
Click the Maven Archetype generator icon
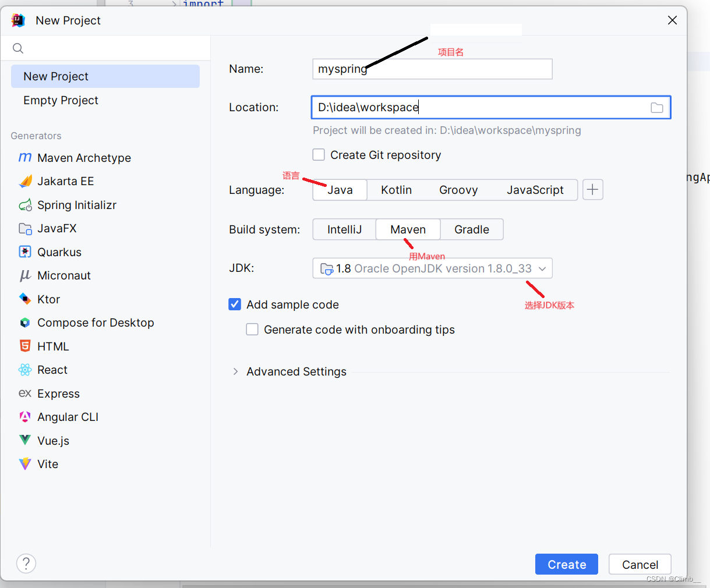tap(25, 158)
